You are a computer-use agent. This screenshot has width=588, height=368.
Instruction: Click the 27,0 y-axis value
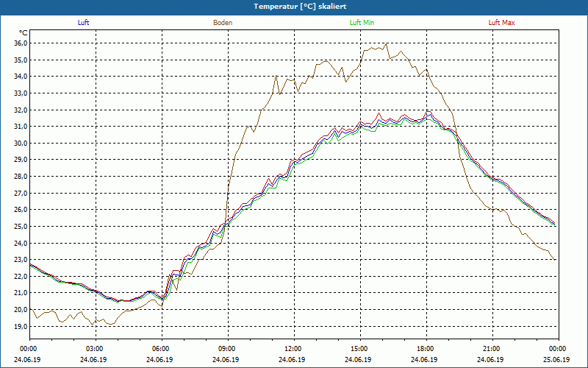click(21, 193)
